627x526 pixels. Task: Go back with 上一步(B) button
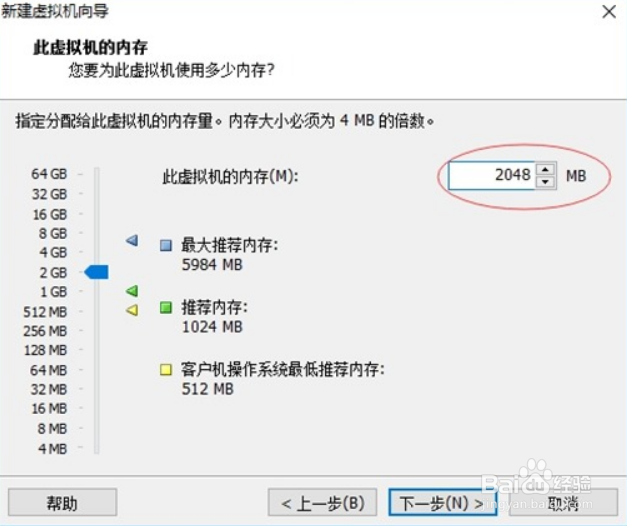click(x=322, y=502)
